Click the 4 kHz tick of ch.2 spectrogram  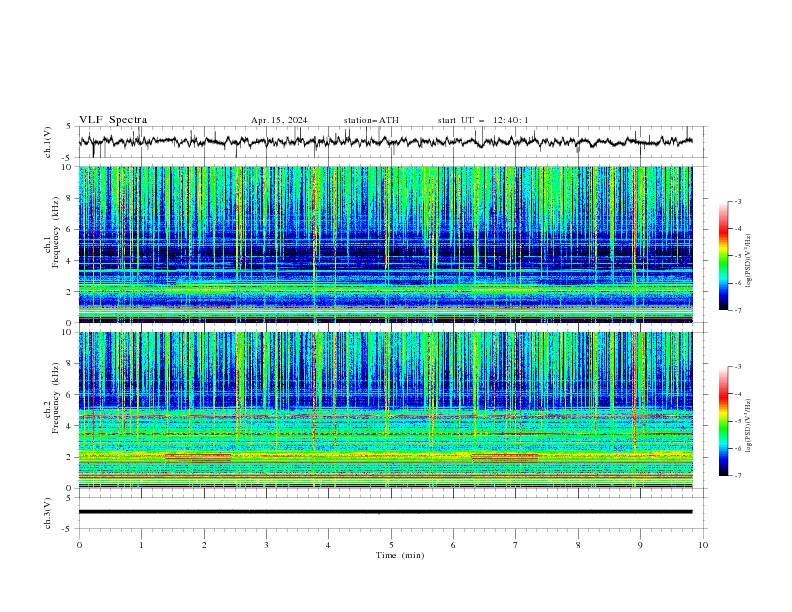pos(71,426)
